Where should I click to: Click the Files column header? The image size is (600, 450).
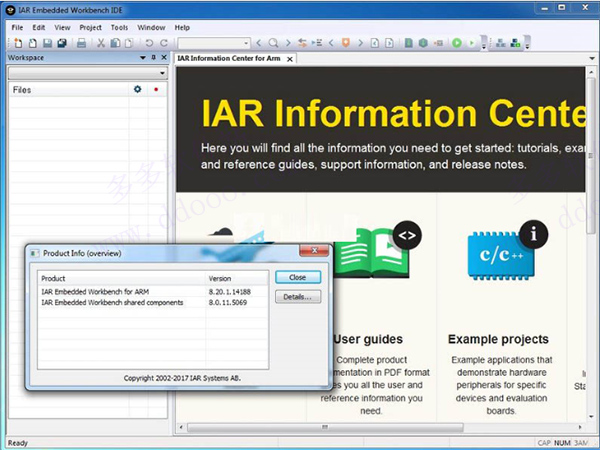coord(69,90)
